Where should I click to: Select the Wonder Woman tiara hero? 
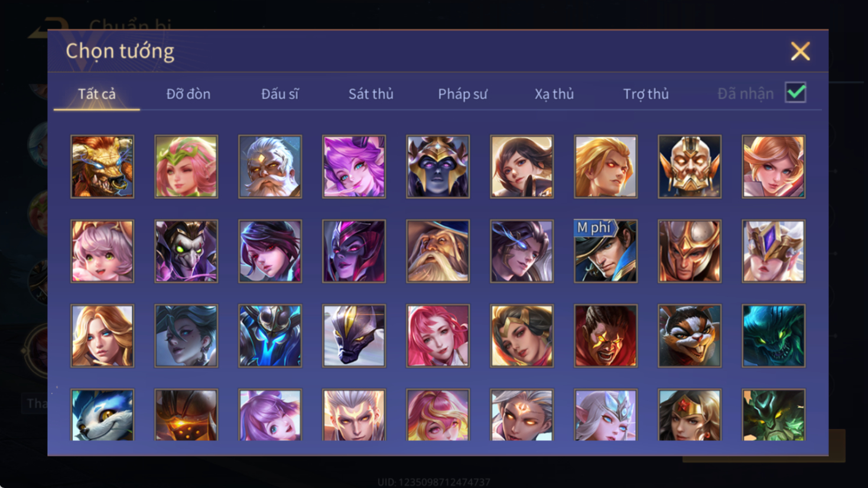(690, 415)
